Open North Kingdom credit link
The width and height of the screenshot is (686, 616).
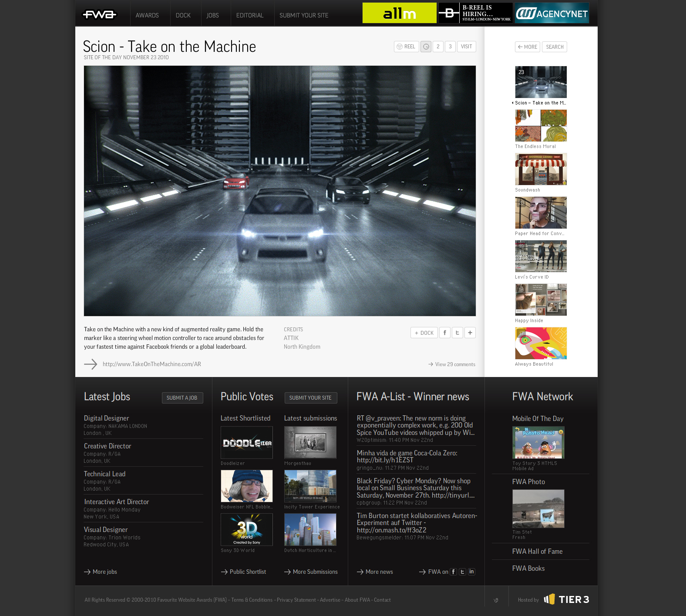click(x=302, y=347)
